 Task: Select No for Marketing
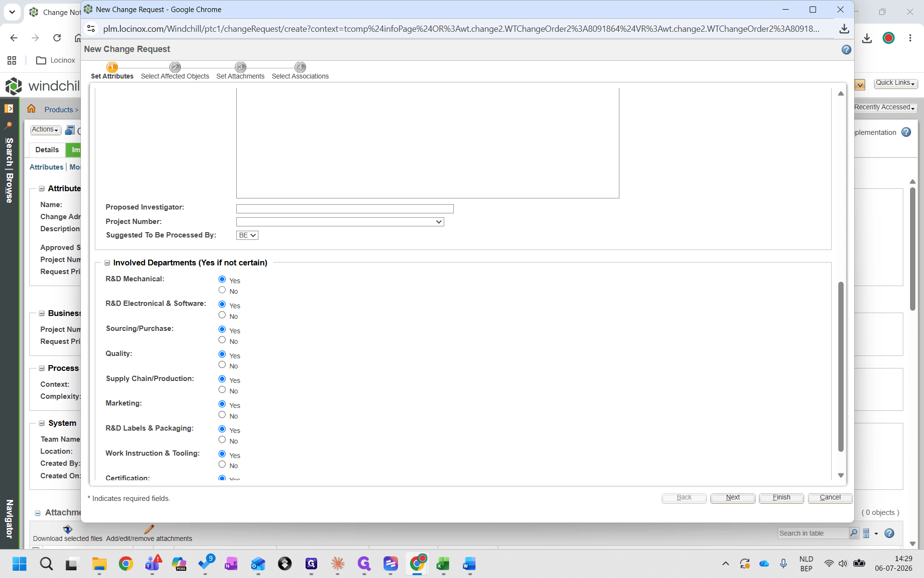coord(222,415)
